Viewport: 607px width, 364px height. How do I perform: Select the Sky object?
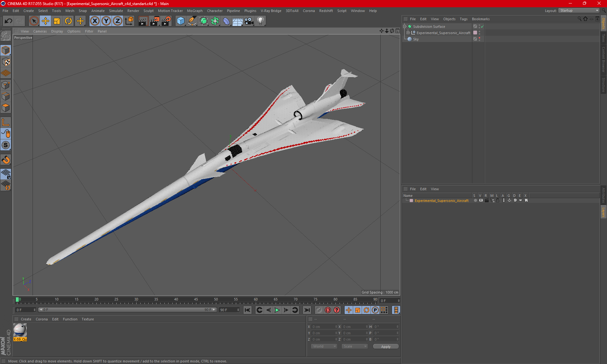coord(416,39)
